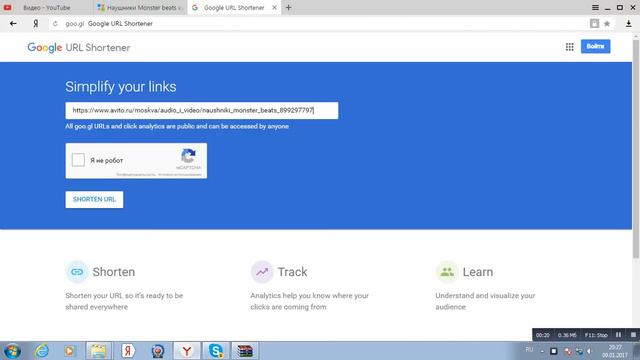Open the downloads arrow icon
The image size is (640, 360).
pyautogui.click(x=629, y=24)
